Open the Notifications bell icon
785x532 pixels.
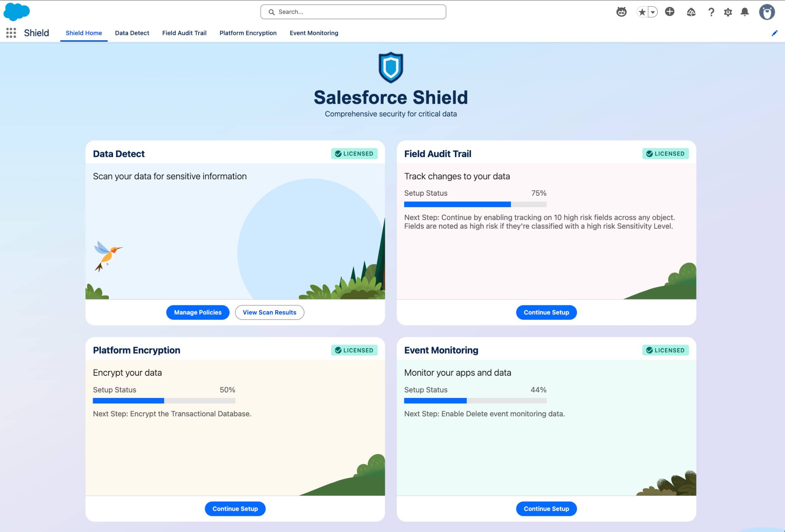(744, 12)
